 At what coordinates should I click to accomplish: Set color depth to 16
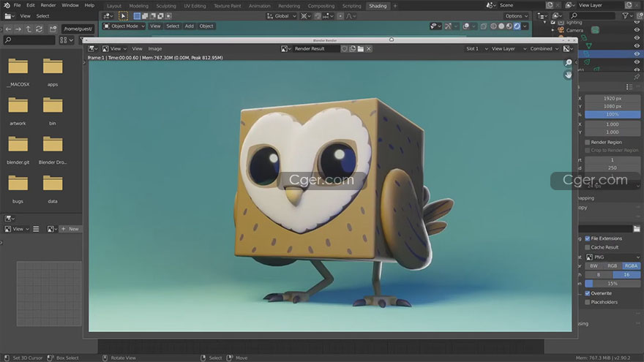pos(626,274)
